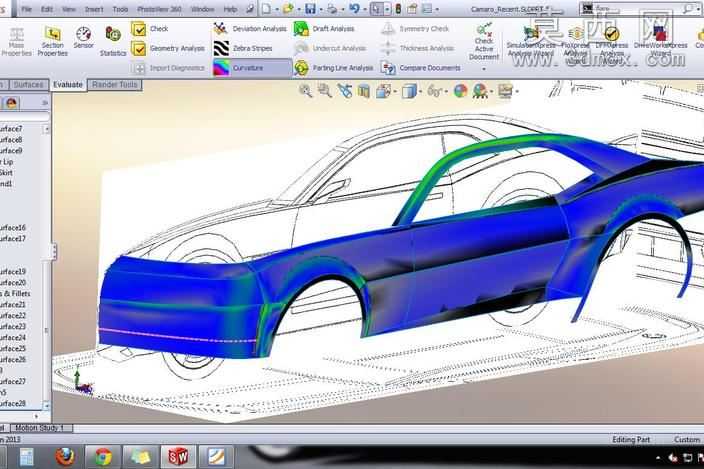Open Undercut Analysis
Viewport: 704px width, 469px height.
[330, 48]
